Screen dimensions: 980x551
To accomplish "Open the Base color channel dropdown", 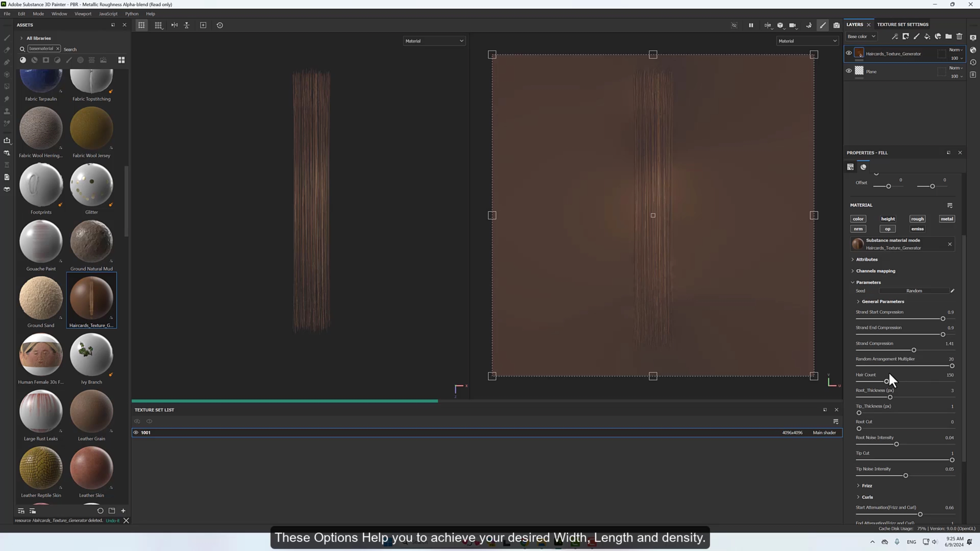I will pos(861,36).
